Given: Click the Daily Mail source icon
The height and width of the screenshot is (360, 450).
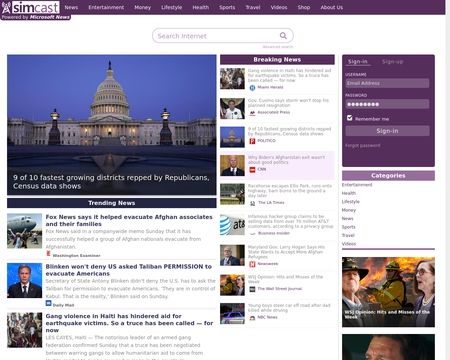Looking at the screenshot, I should (48, 304).
